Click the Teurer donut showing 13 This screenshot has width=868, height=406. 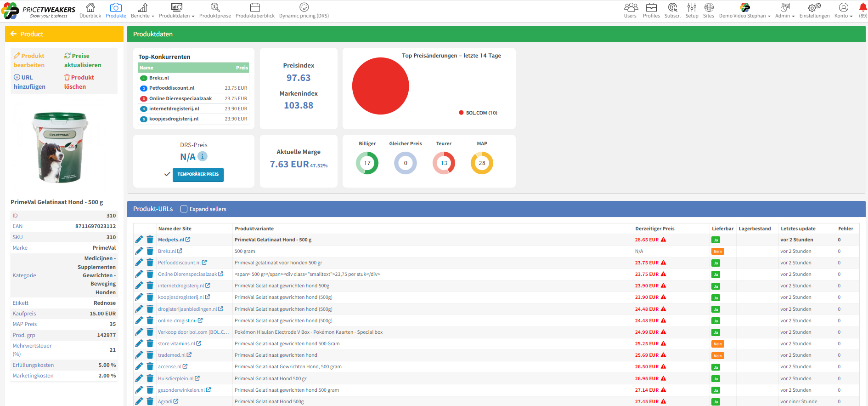pos(444,163)
